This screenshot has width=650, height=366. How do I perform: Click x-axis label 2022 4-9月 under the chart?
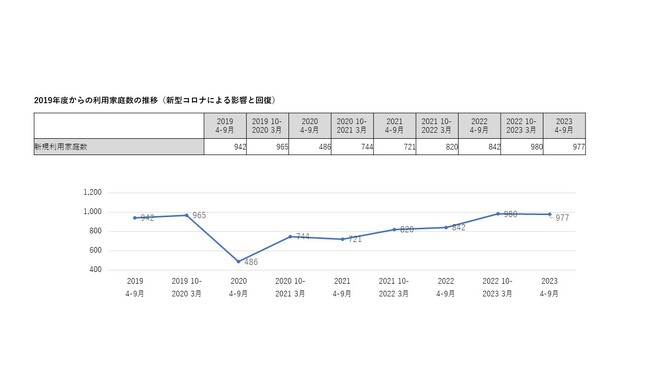[x=446, y=287]
